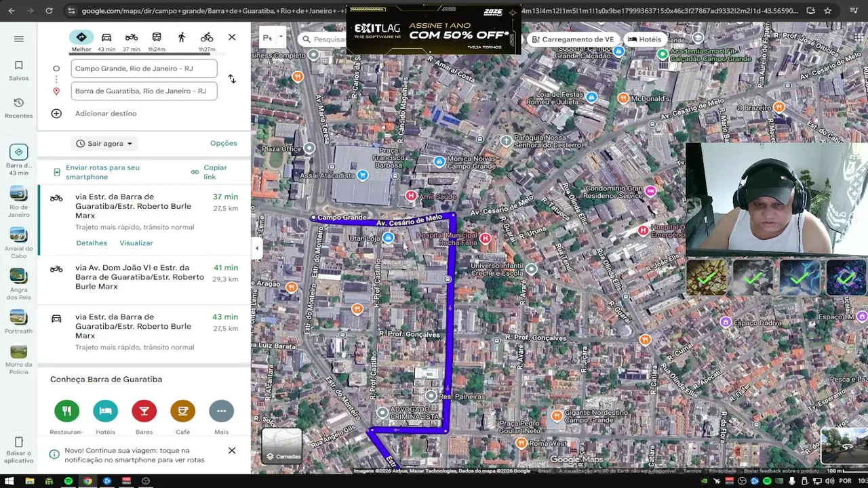Click the O Brazeiro restaurant marker
This screenshot has height=488, width=868.
(x=779, y=107)
